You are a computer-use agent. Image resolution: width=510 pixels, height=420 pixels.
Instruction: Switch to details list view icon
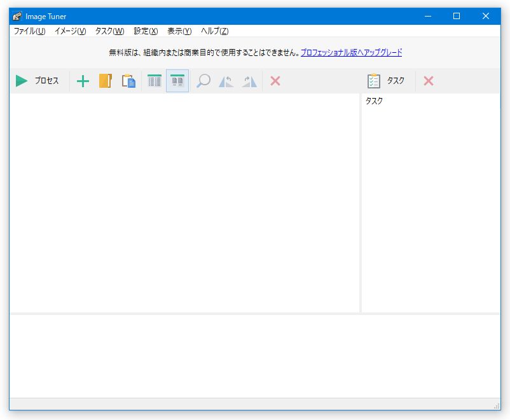pyautogui.click(x=155, y=81)
